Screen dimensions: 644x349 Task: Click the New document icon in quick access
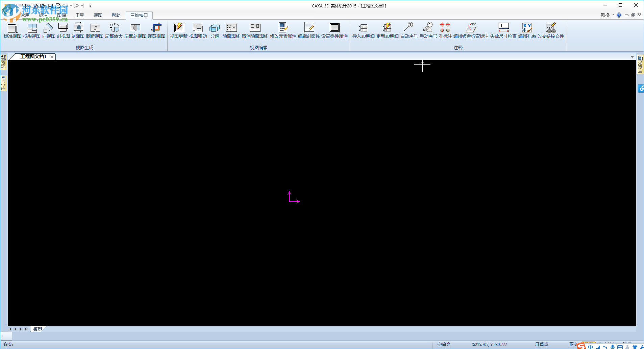click(21, 6)
